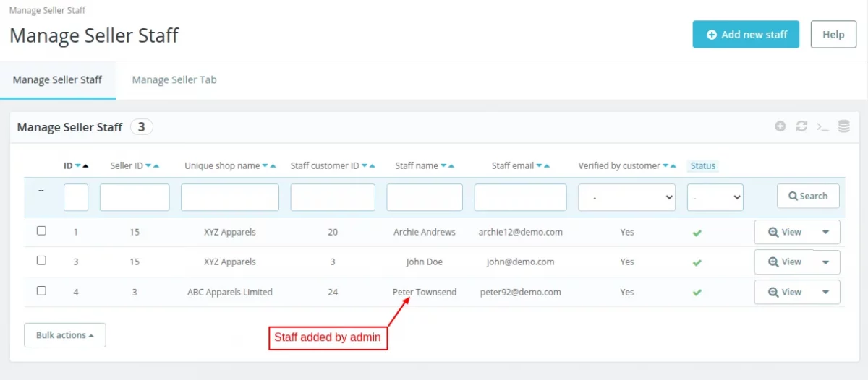Export to SQL Manager database icon
Screen dimensions: 868x380
(x=843, y=126)
